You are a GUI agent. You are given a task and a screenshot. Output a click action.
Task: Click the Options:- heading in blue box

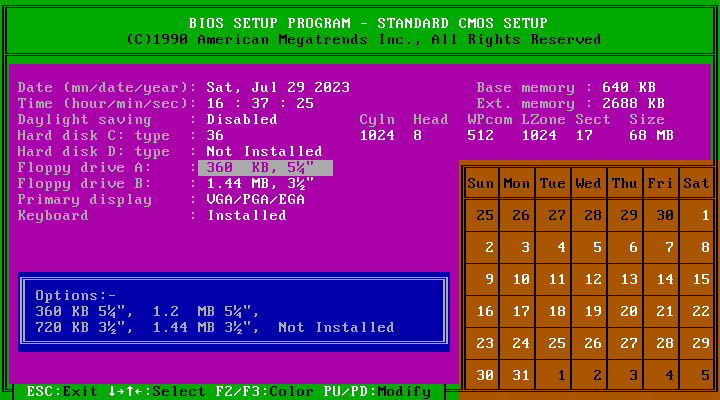76,295
